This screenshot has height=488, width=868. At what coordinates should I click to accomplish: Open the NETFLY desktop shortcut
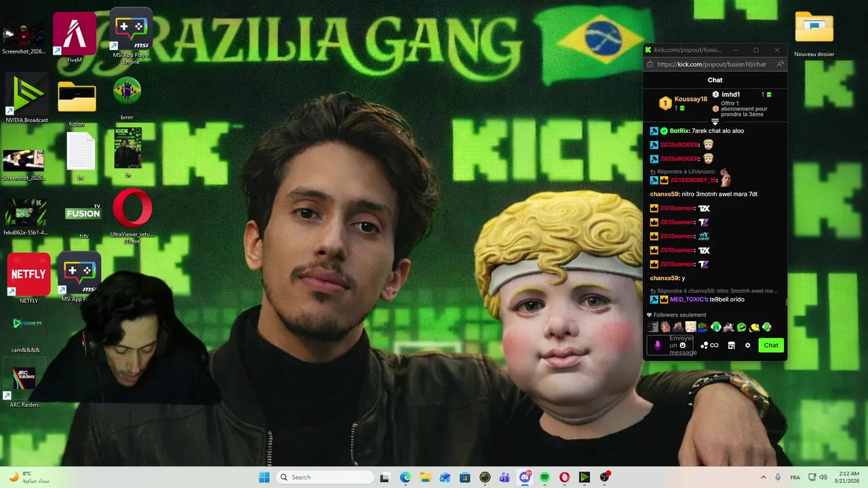(28, 279)
